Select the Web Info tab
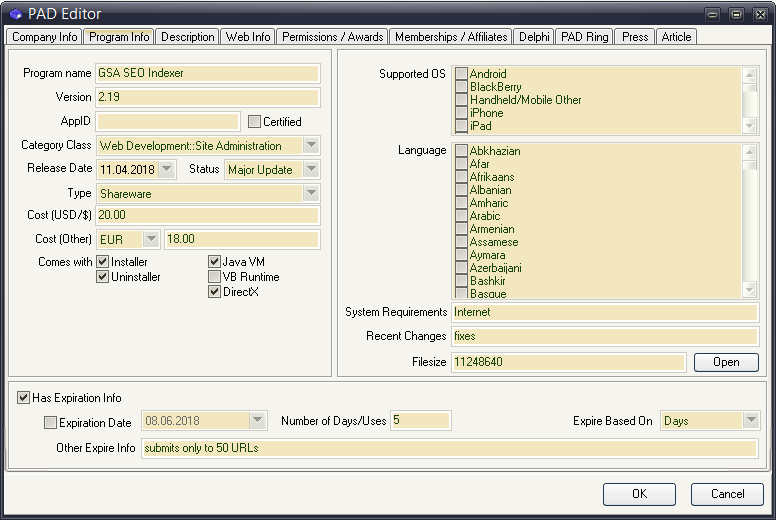 (x=248, y=37)
